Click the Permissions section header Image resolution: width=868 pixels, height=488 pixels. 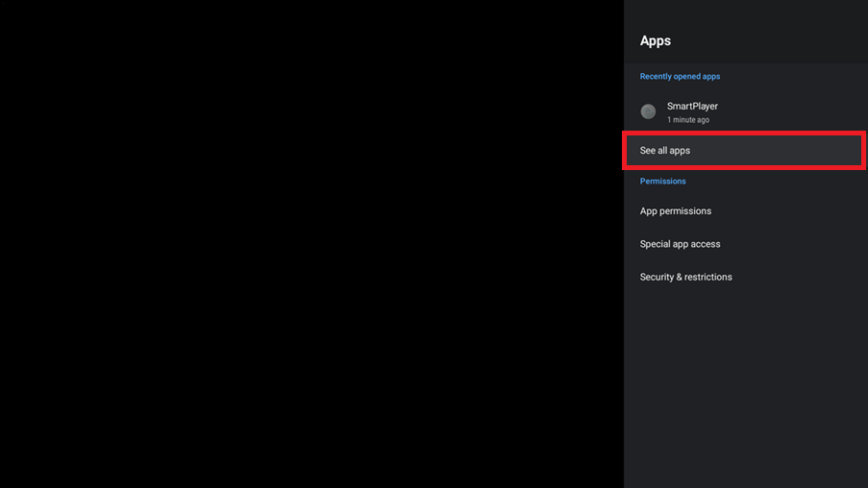click(663, 182)
